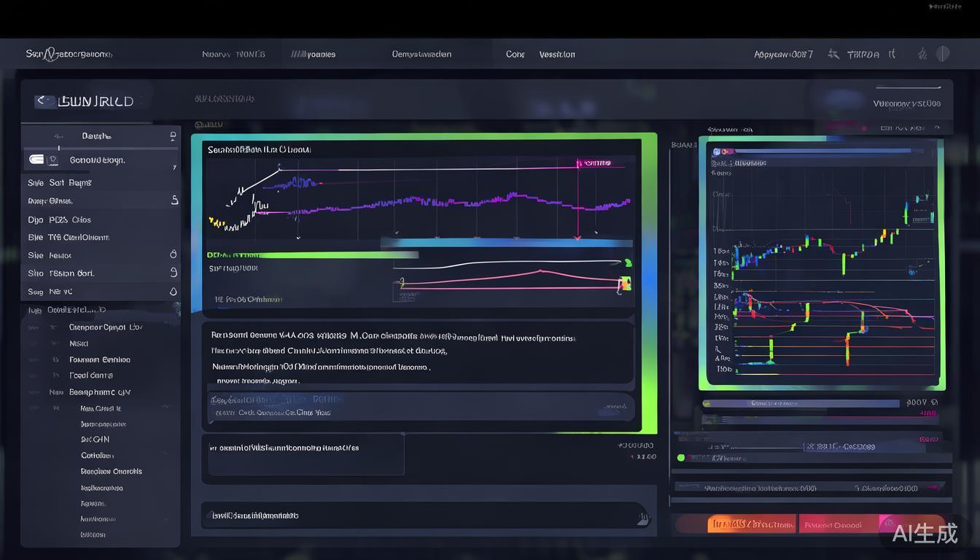This screenshot has width=980, height=560.
Task: Open the 'Cone' menu in top bar
Action: pos(515,54)
